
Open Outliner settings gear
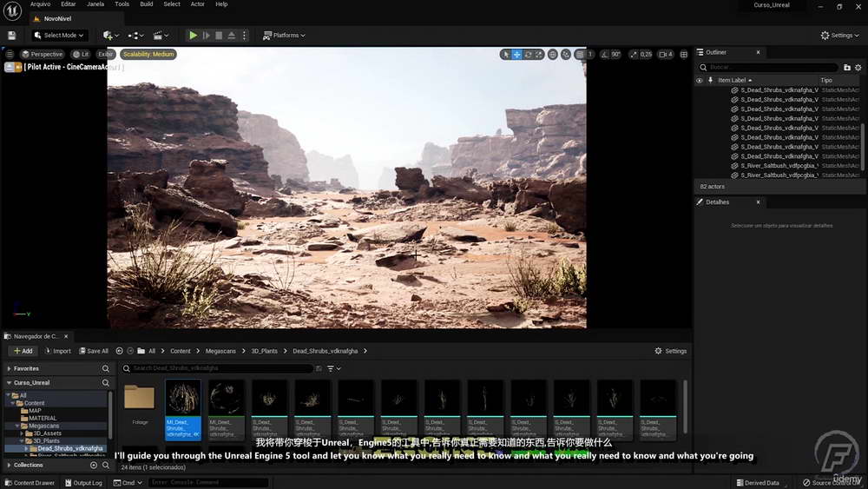[x=858, y=68]
